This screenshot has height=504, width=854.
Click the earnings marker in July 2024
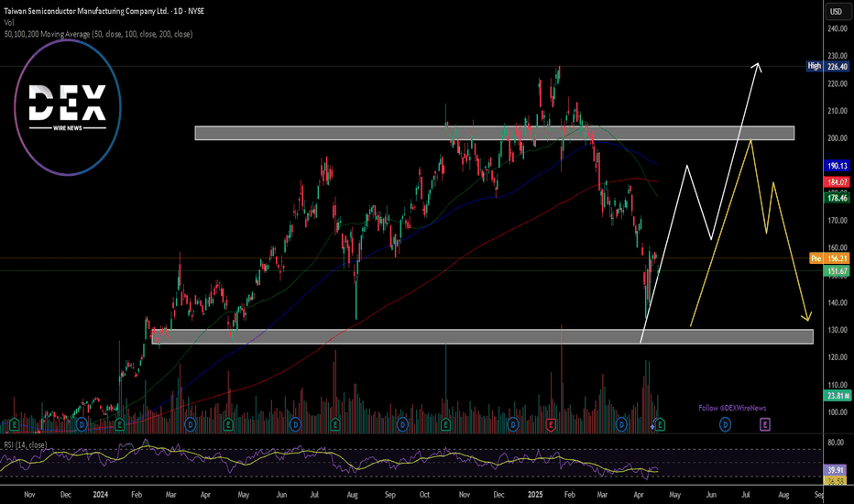pyautogui.click(x=335, y=424)
